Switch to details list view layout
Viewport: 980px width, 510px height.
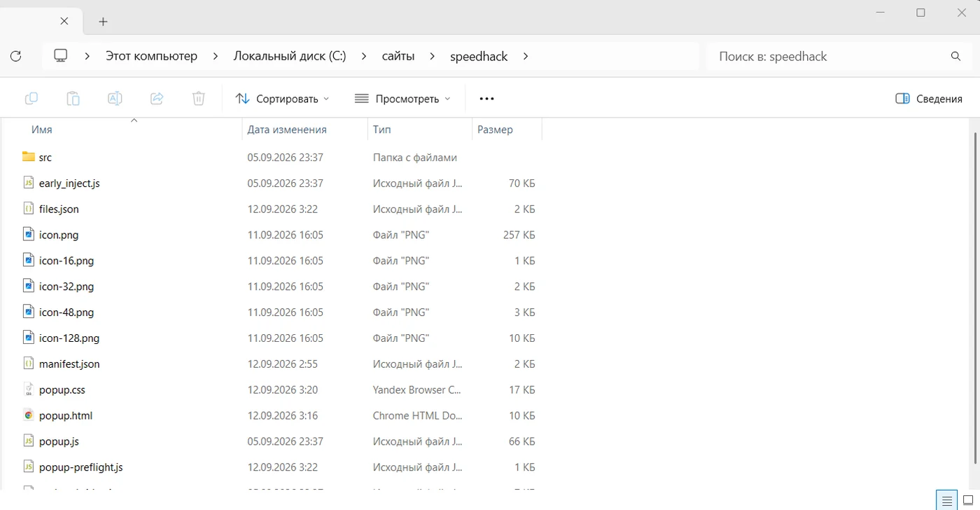pyautogui.click(x=947, y=500)
